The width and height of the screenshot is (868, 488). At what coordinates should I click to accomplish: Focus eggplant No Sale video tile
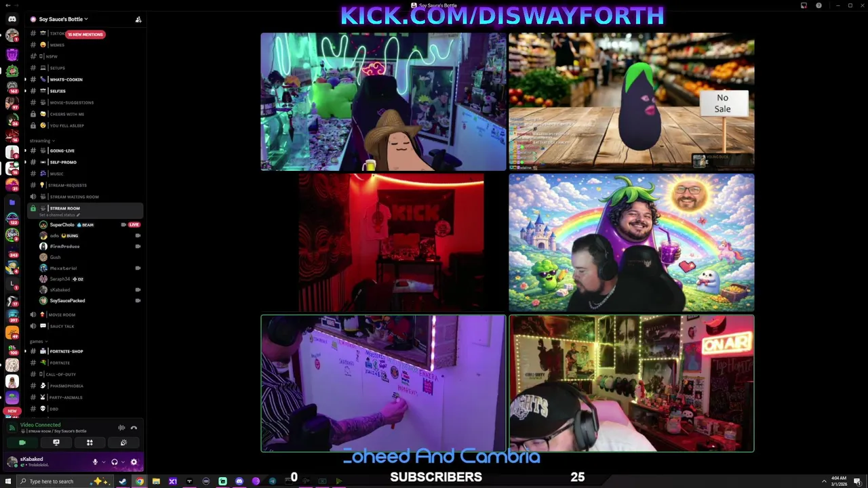631,102
